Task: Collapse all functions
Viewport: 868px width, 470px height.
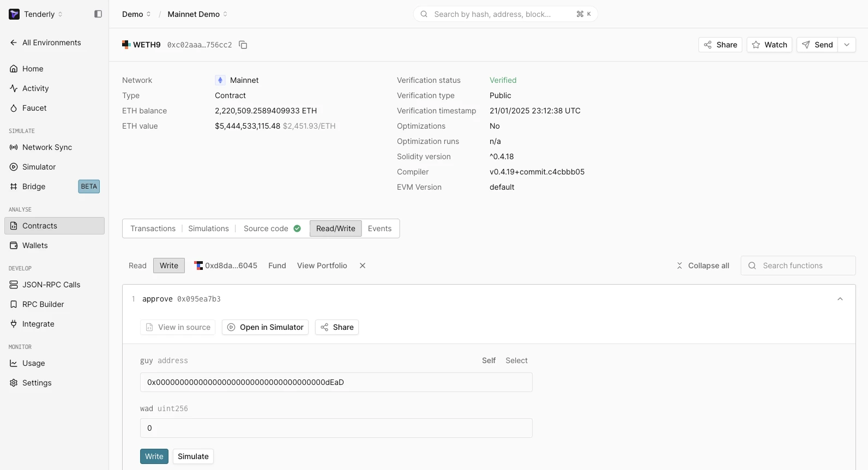Action: coord(703,266)
